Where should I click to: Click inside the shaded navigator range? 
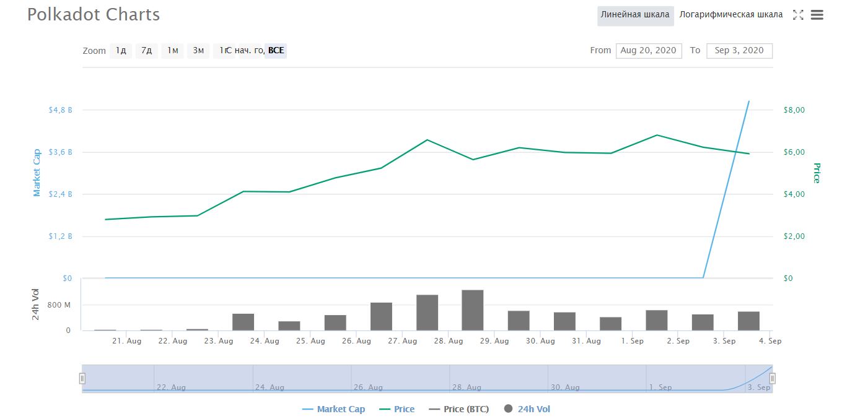pyautogui.click(x=427, y=379)
